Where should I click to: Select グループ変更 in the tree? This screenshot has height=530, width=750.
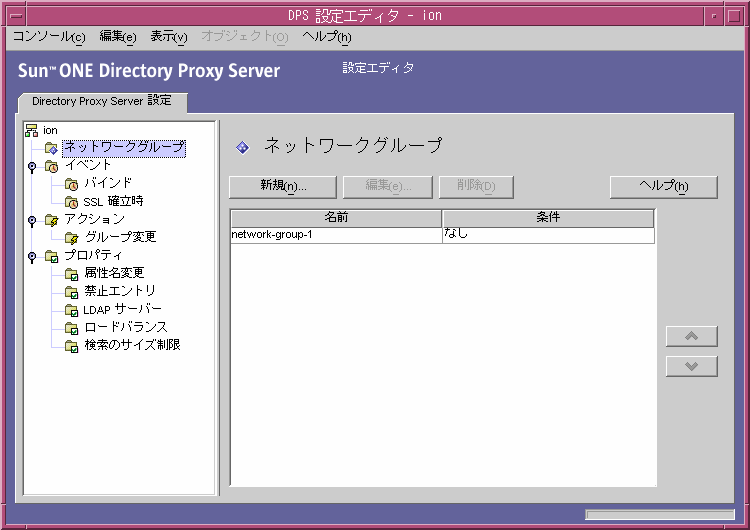120,237
